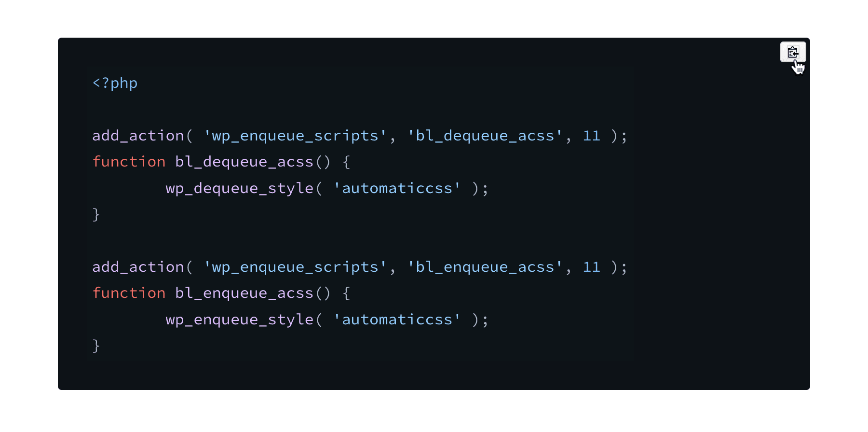The width and height of the screenshot is (868, 432).
Task: Click 'wp_enqueue_scripts' in the second add_action
Action: point(295,267)
